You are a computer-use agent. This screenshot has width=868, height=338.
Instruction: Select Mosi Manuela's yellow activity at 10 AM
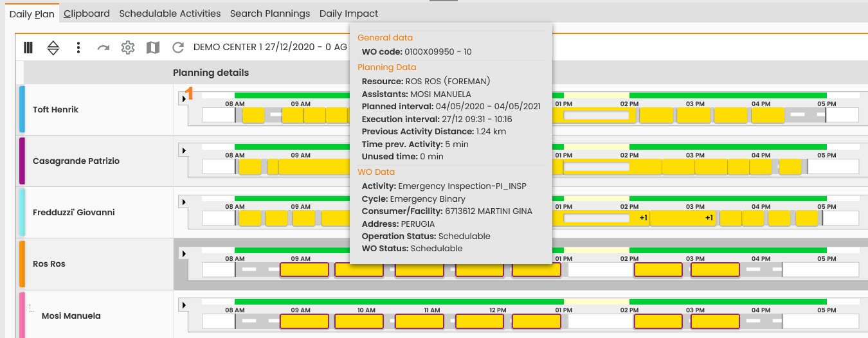click(359, 321)
